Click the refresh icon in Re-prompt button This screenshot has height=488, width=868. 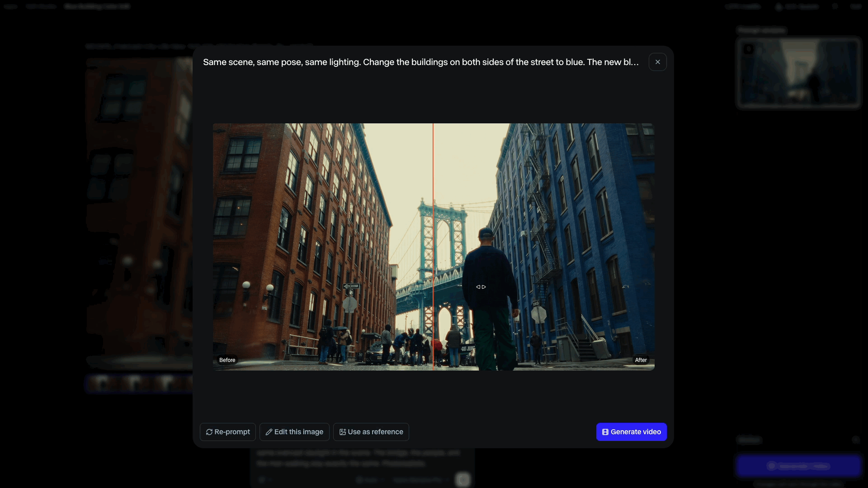point(209,432)
